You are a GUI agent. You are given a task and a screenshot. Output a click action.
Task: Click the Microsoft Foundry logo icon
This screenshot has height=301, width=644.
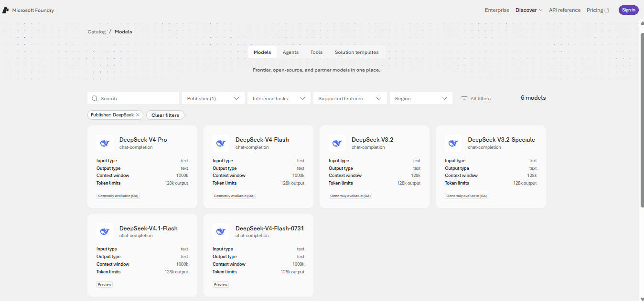[5, 10]
